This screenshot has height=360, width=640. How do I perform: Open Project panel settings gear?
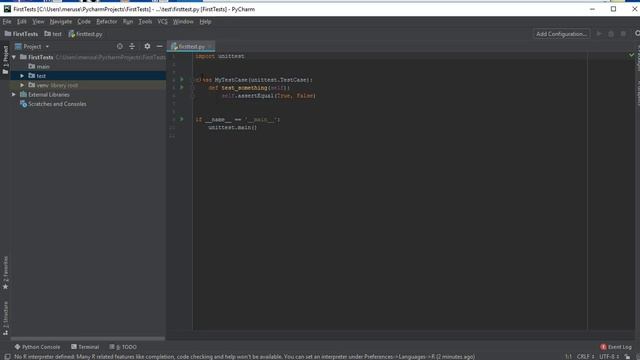click(x=147, y=47)
